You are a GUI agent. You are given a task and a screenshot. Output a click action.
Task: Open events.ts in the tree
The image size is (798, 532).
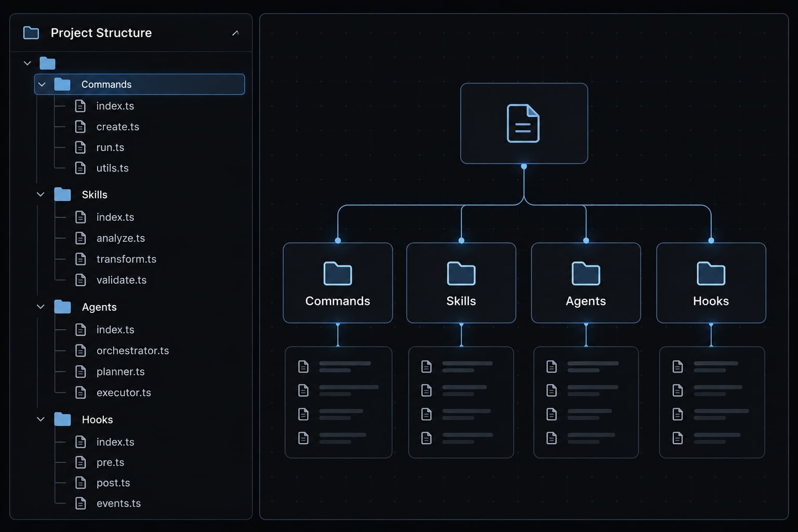click(x=118, y=503)
